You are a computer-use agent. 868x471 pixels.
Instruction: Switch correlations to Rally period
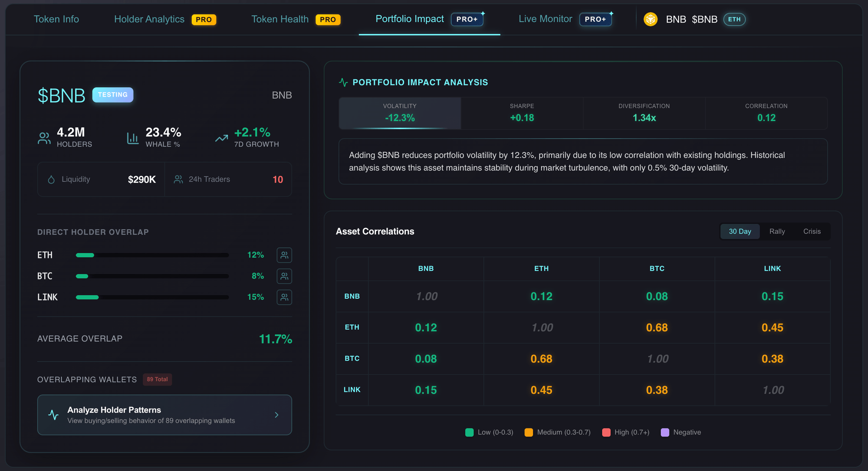777,231
